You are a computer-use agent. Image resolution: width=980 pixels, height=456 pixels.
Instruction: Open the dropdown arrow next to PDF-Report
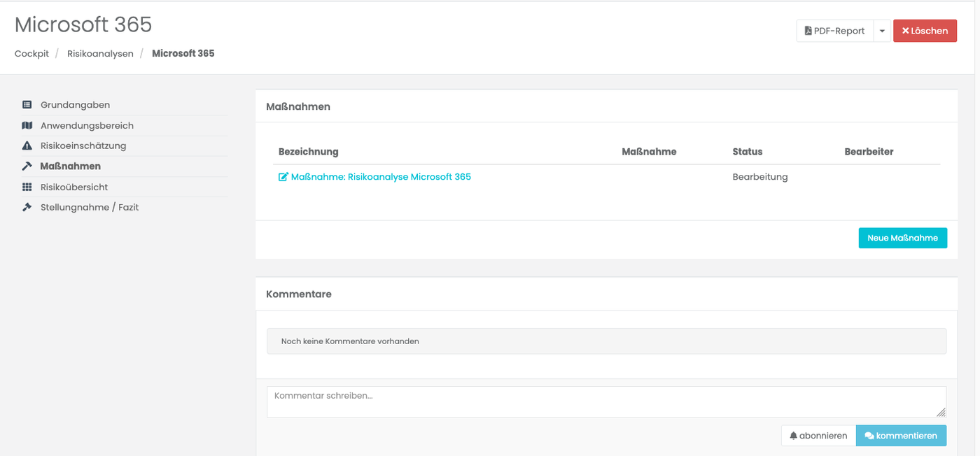pos(882,31)
